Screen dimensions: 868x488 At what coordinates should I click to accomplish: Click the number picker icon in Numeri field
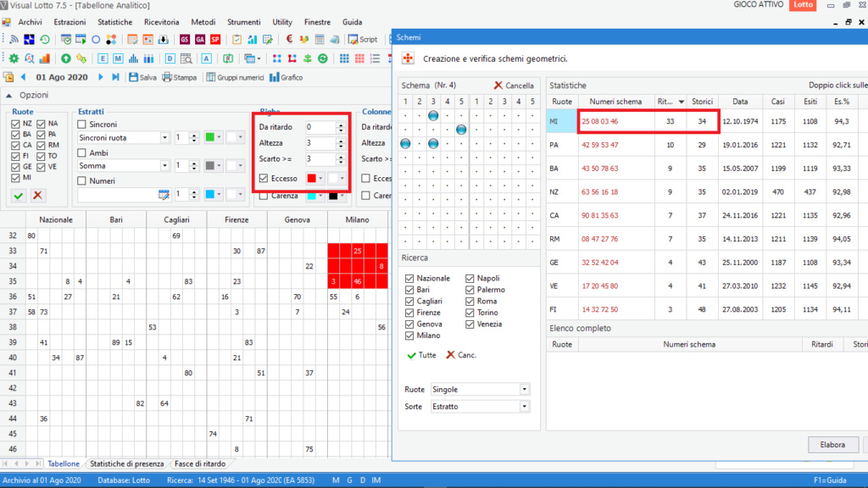point(164,195)
